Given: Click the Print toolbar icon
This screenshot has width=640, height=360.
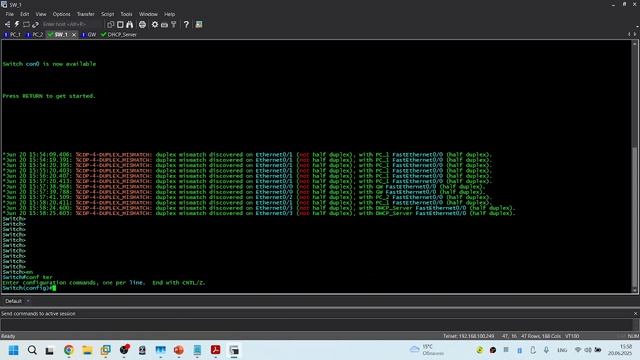Looking at the screenshot, I should tap(142, 24).
